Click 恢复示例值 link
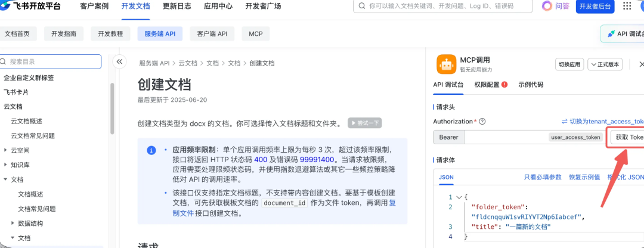Screen dimensions: 644x248 point(584,178)
